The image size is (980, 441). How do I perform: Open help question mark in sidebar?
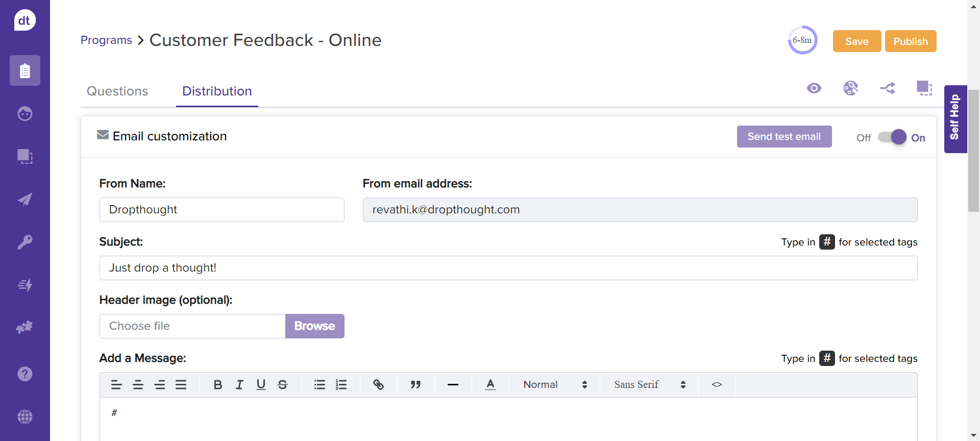[x=24, y=374]
